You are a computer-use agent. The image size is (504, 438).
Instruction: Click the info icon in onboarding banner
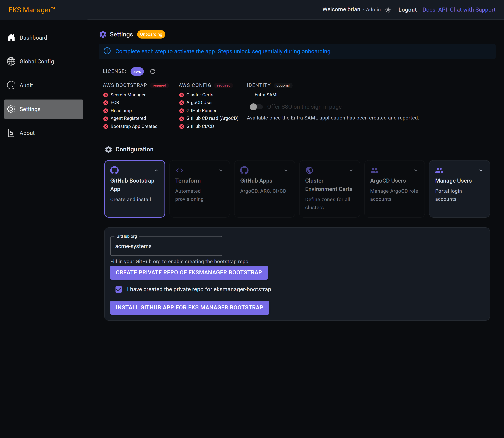pos(107,51)
